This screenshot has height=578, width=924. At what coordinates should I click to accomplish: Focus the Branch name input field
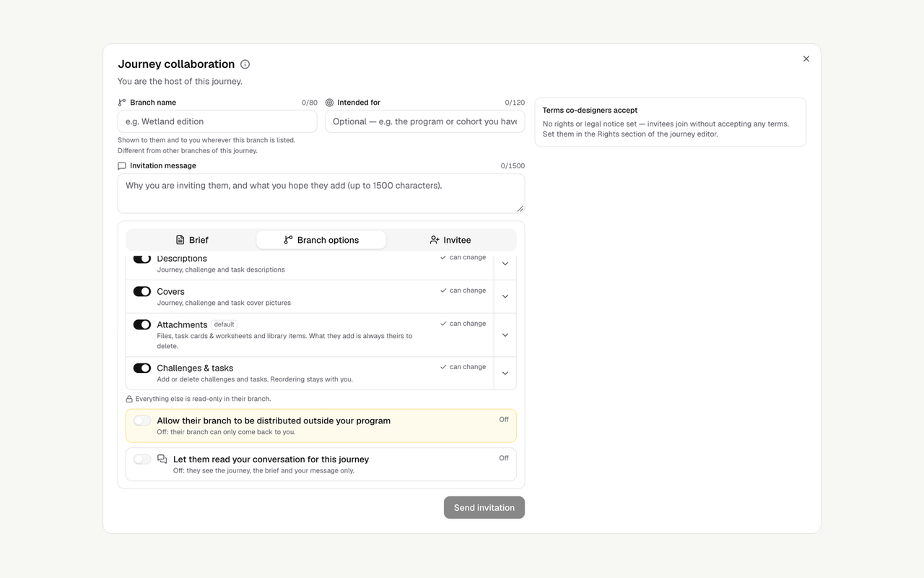click(x=217, y=121)
